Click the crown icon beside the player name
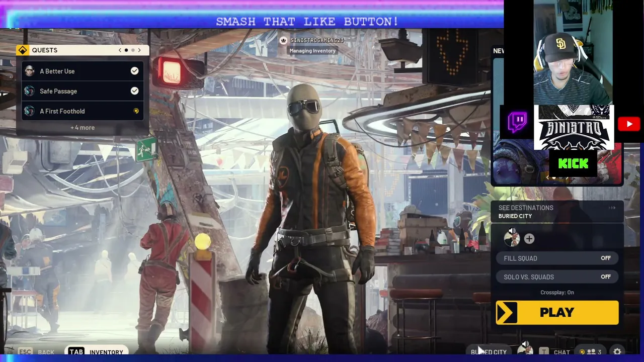644x362 pixels. click(283, 40)
